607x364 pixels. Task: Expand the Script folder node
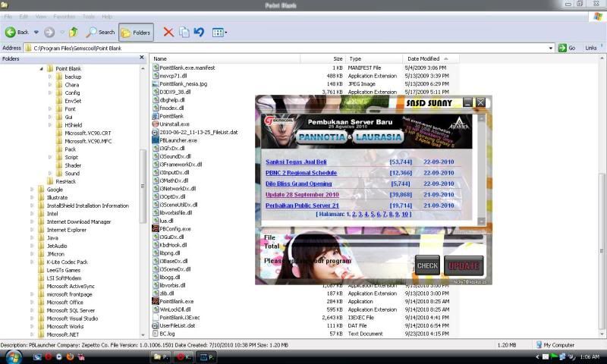[50, 158]
